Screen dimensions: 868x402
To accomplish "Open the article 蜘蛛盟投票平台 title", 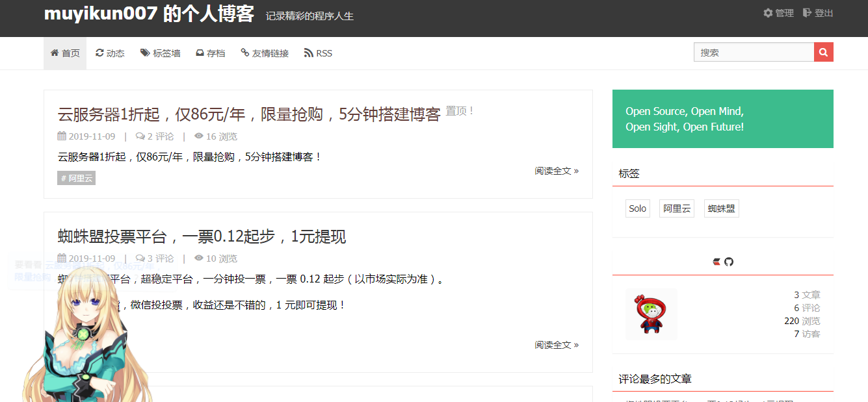I will (202, 236).
